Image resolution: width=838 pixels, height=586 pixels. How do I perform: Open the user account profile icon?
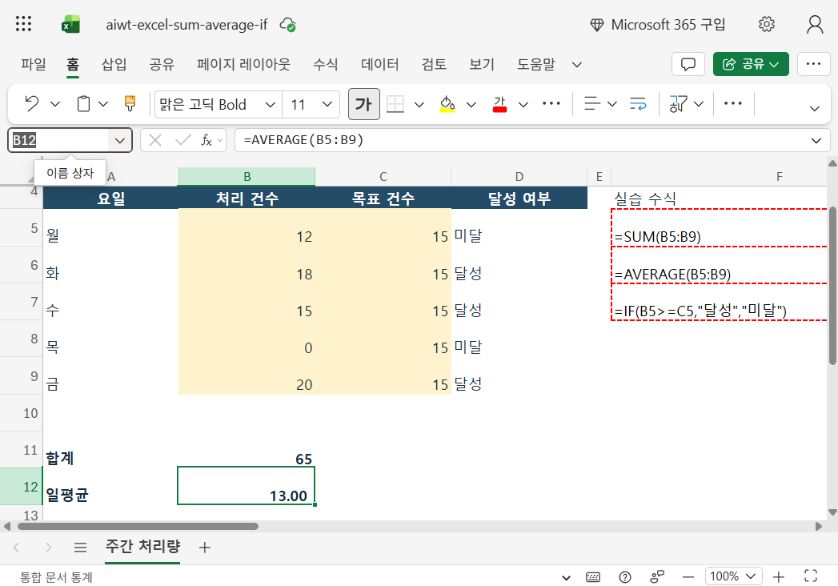coord(815,24)
